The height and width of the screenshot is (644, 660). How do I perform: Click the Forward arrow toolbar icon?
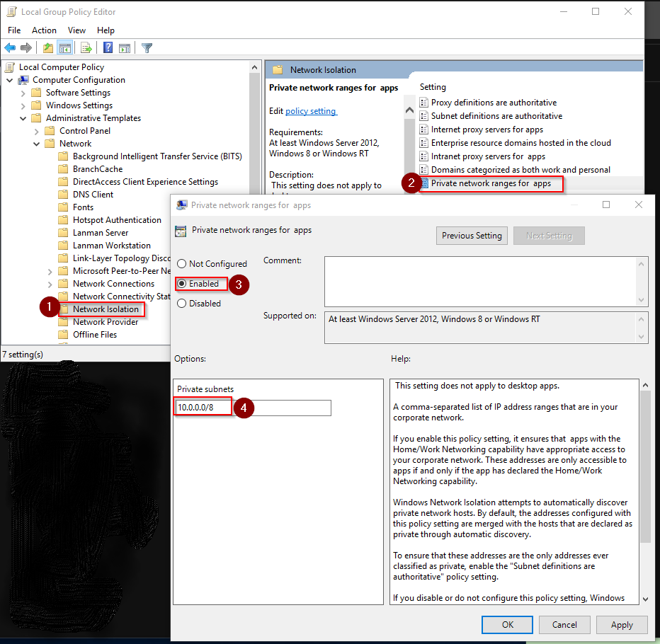click(x=26, y=48)
